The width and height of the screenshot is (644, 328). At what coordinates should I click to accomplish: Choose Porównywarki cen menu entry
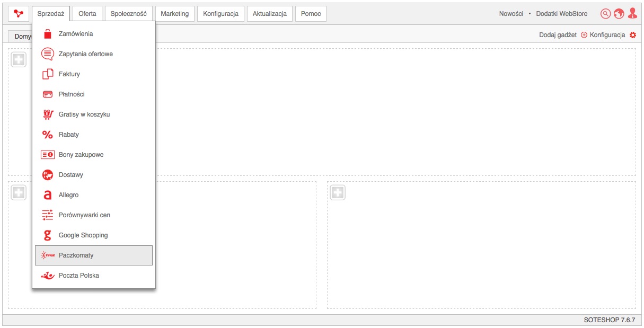(x=94, y=215)
